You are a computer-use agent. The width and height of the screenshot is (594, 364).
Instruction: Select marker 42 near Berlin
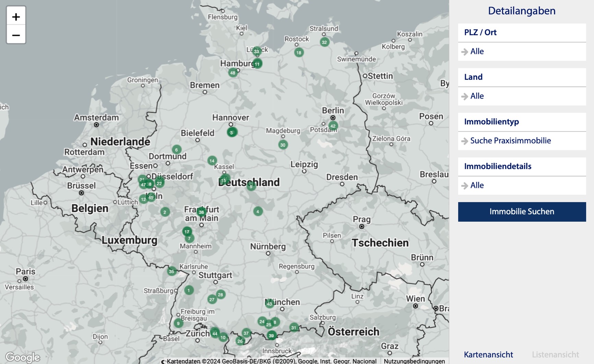(332, 126)
